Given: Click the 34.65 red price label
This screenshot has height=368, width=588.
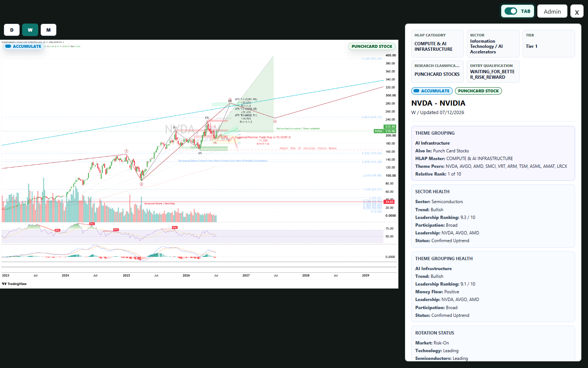Looking at the screenshot, I should [389, 202].
